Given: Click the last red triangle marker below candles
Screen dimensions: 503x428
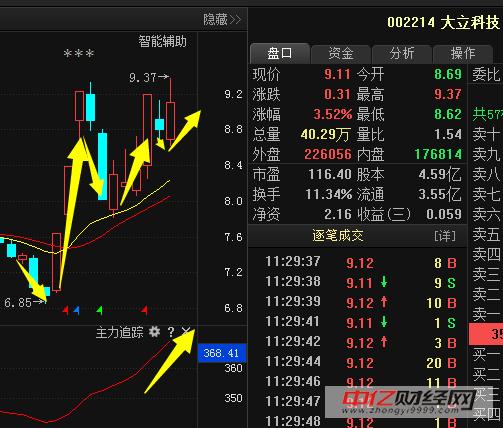Looking at the screenshot, I should (x=145, y=311).
